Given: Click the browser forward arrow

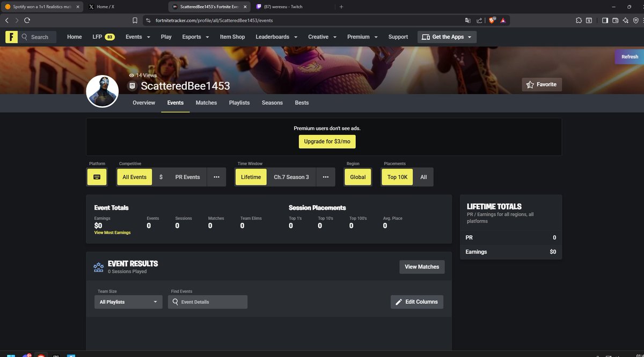Looking at the screenshot, I should coord(17,20).
